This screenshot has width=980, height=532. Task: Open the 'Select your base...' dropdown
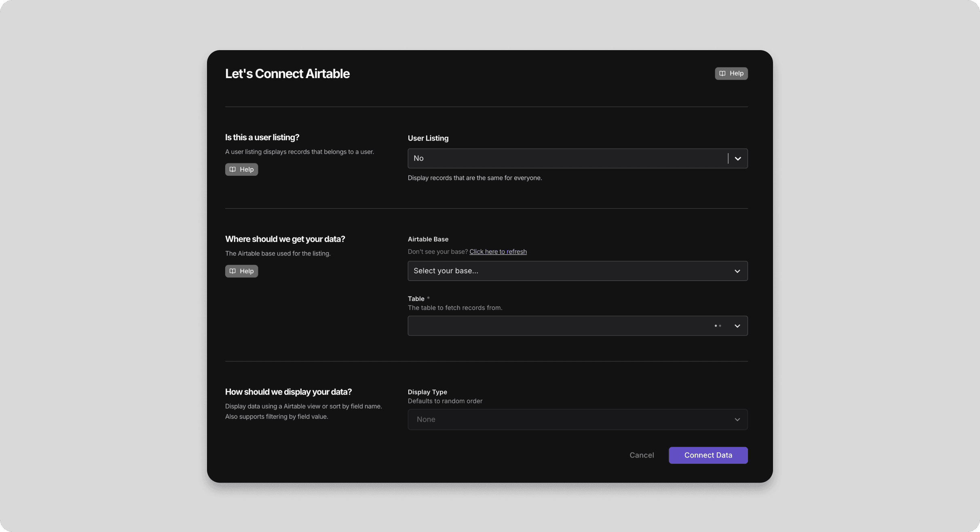point(577,271)
